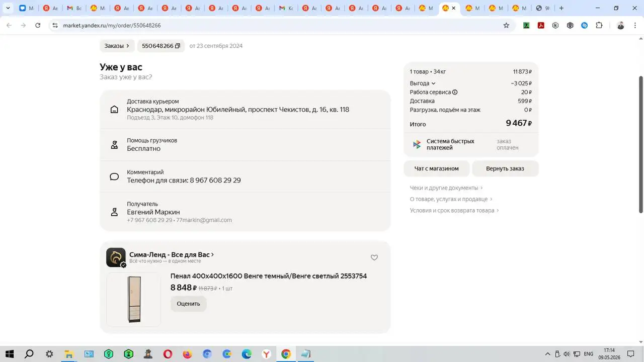
Task: Click the heading Уже у вас
Action: pyautogui.click(x=121, y=67)
